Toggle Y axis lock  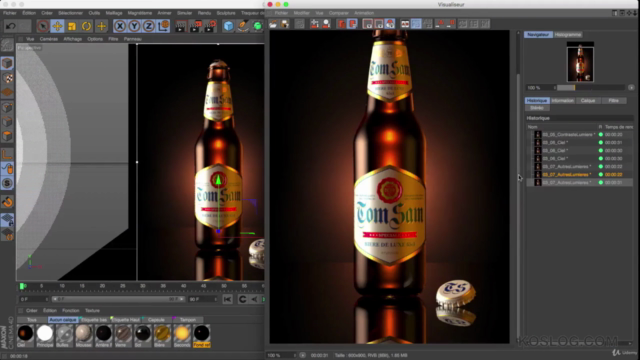(x=134, y=26)
